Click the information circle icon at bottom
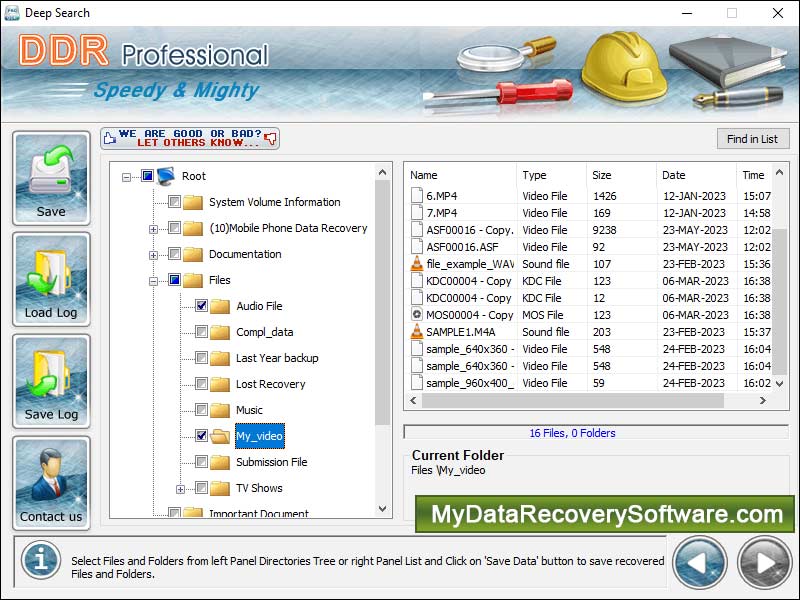 coord(40,561)
